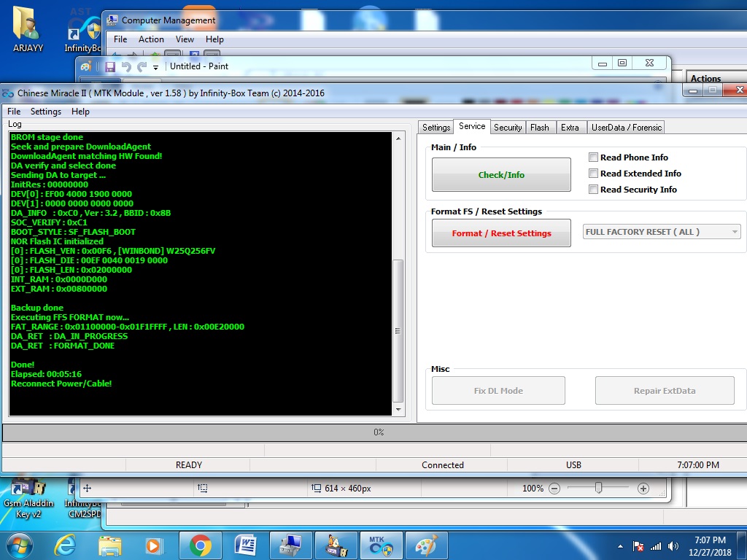Show hidden system tray icons
The height and width of the screenshot is (560, 747).
[x=620, y=546]
